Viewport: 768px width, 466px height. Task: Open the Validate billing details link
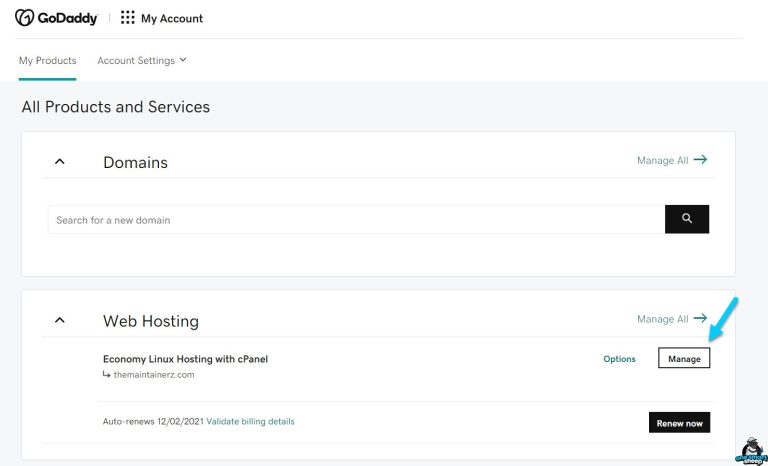click(250, 421)
